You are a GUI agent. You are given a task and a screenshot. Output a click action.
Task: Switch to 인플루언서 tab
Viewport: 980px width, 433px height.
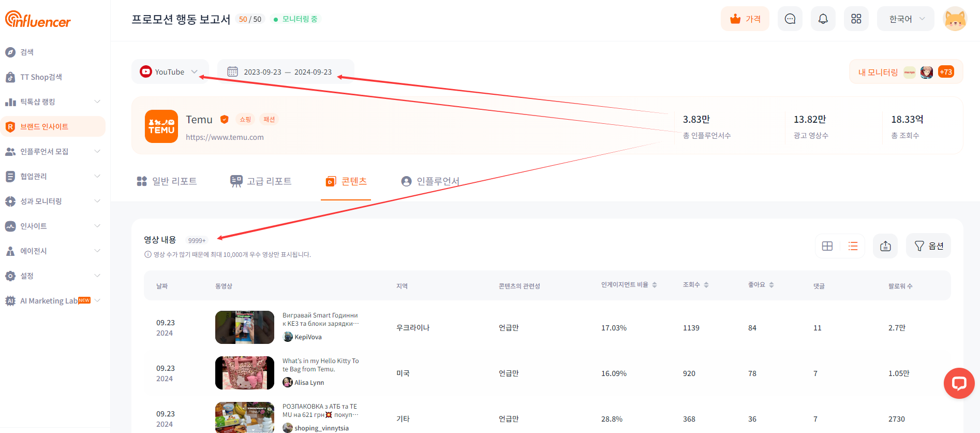(430, 181)
